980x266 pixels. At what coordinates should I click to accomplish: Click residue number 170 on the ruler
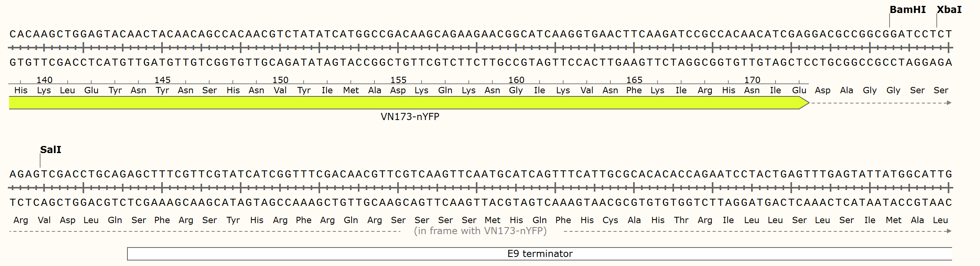[752, 80]
